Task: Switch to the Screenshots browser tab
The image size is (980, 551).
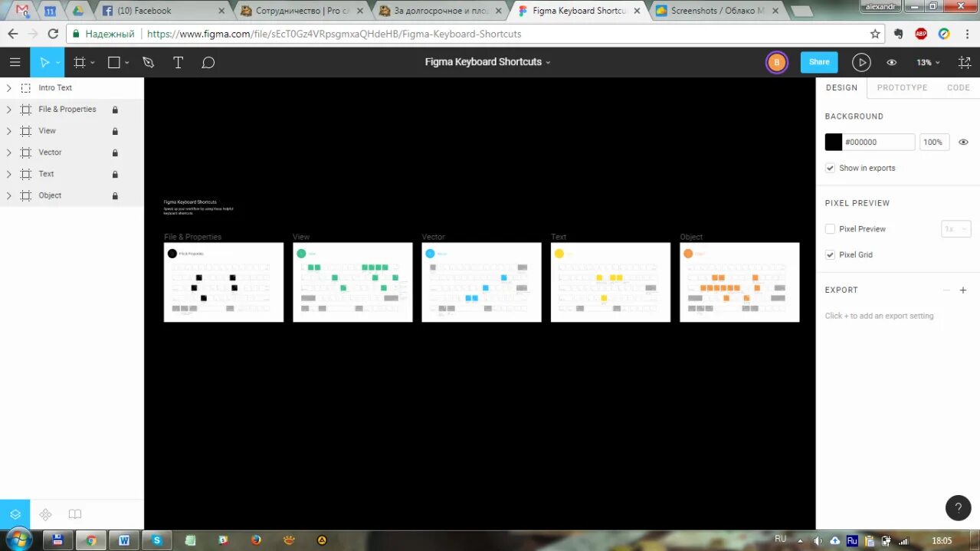Action: tap(717, 11)
